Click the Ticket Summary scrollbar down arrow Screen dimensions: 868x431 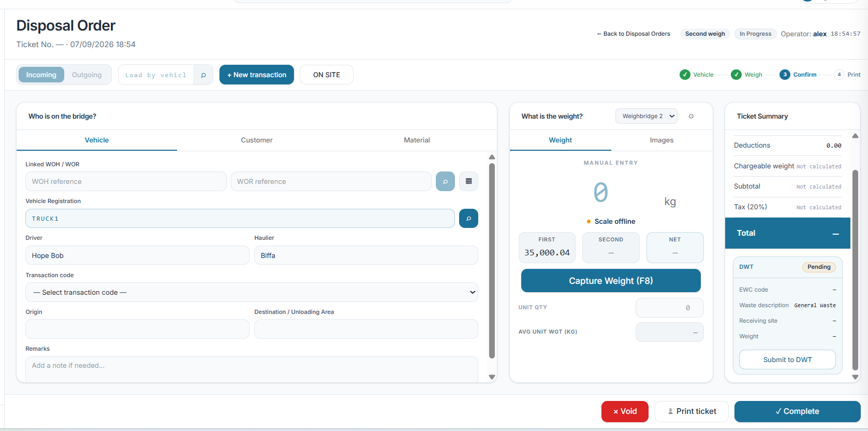[855, 377]
